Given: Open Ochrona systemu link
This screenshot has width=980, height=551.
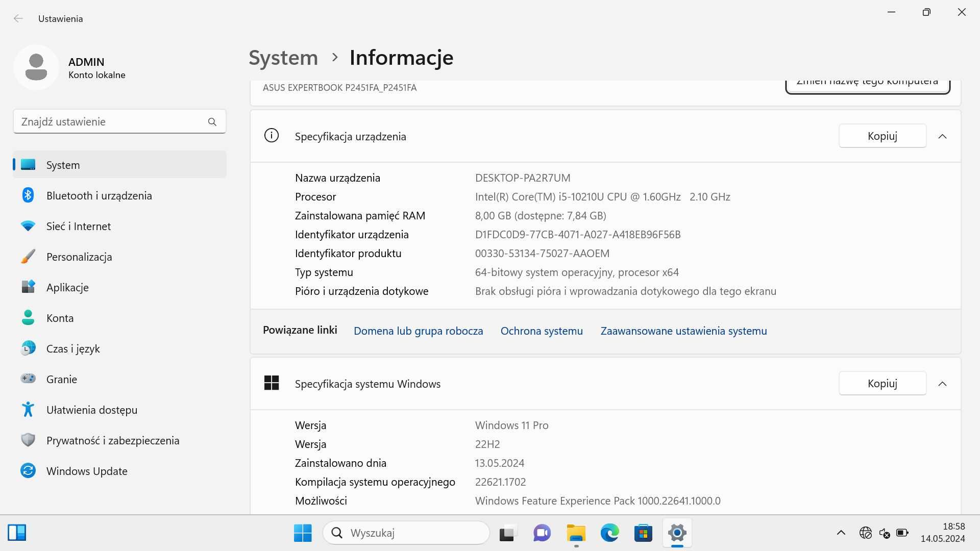Looking at the screenshot, I should (542, 331).
